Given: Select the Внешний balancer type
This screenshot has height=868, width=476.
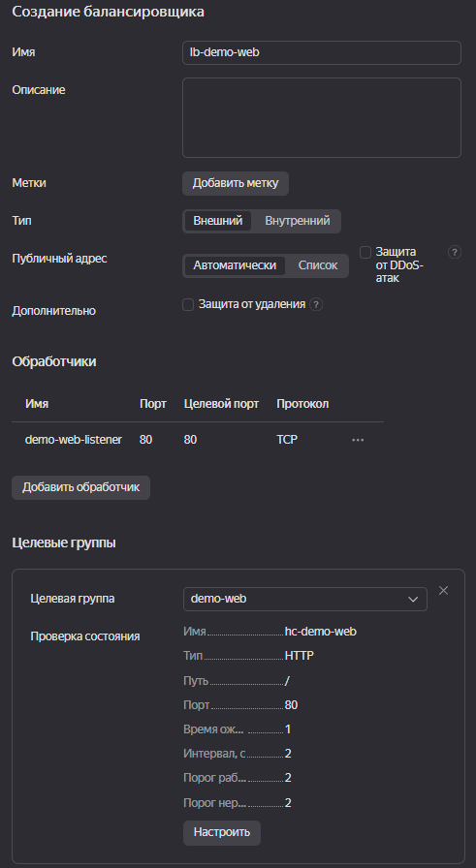Looking at the screenshot, I should pyautogui.click(x=218, y=221).
